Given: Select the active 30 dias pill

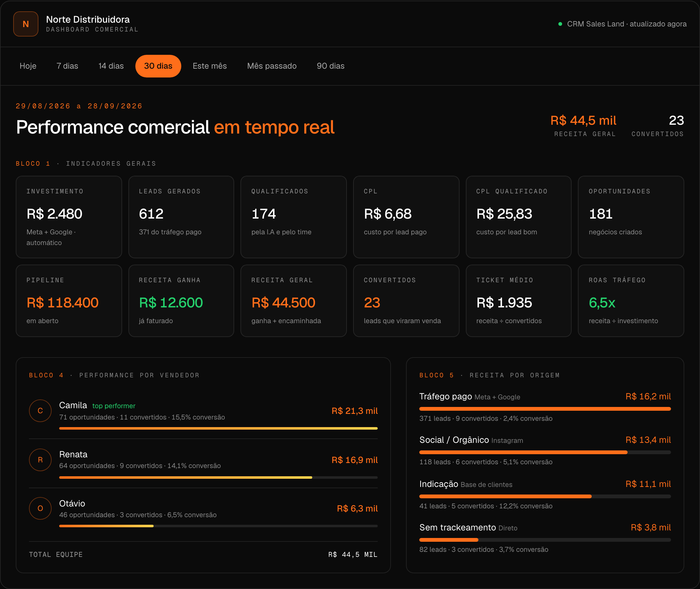Looking at the screenshot, I should (x=158, y=66).
